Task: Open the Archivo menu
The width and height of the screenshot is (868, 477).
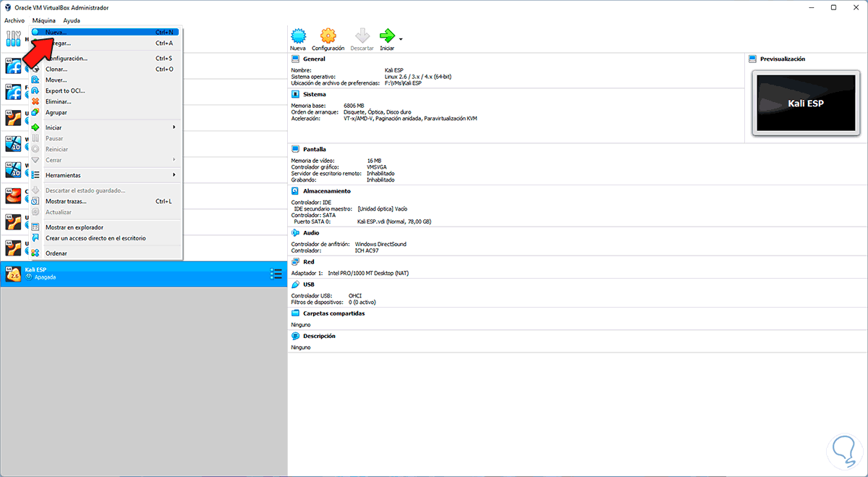Action: point(14,20)
